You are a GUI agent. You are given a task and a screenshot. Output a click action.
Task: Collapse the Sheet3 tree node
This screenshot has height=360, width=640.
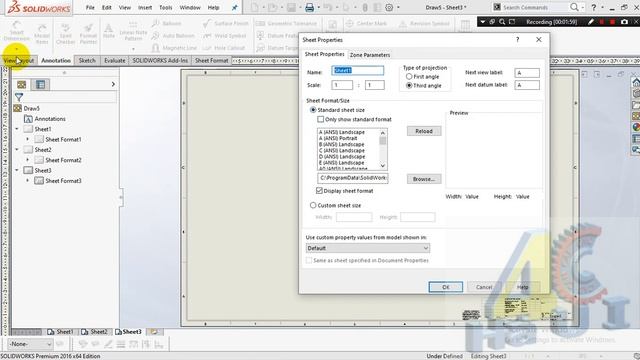(x=17, y=170)
